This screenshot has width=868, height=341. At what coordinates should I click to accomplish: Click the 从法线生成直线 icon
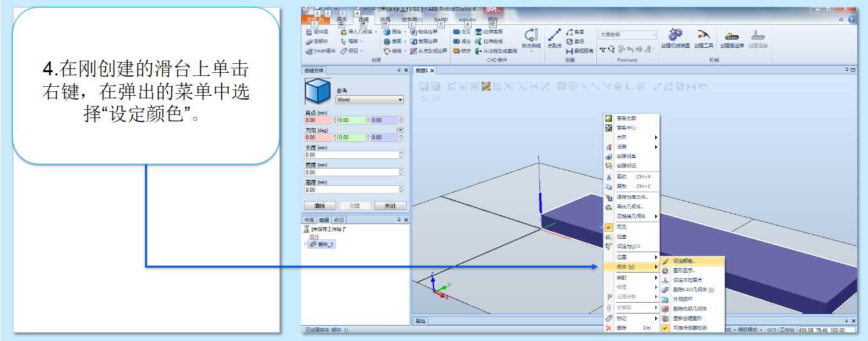478,51
